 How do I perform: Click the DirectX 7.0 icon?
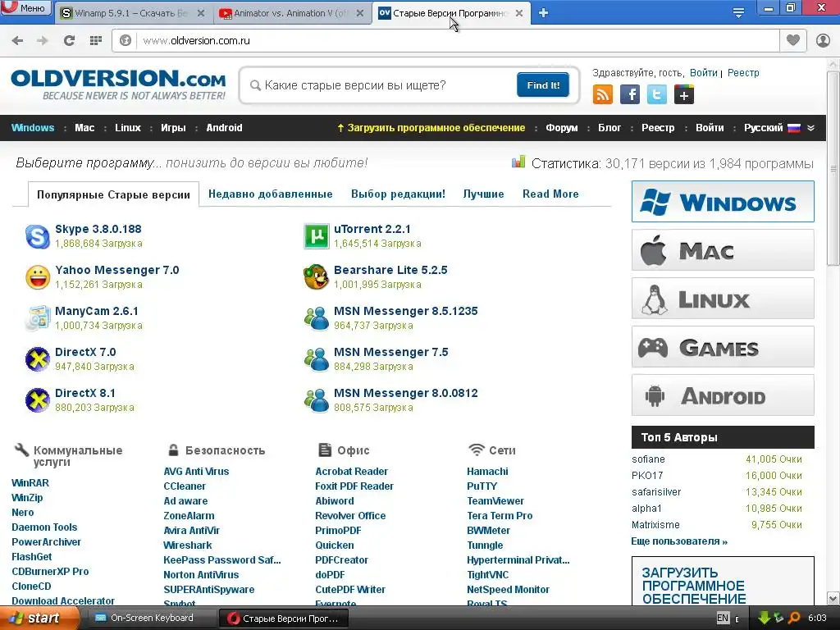tap(38, 359)
